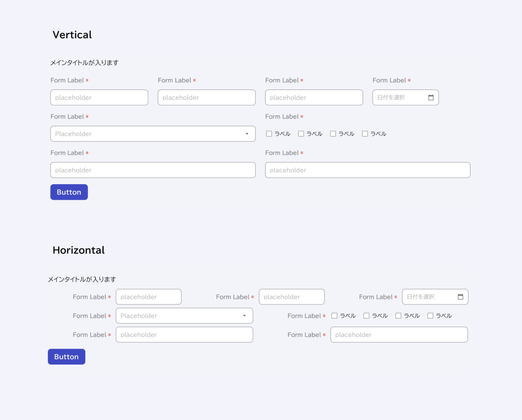Open the Placeholder select dropdown in the Vertical form

click(153, 133)
